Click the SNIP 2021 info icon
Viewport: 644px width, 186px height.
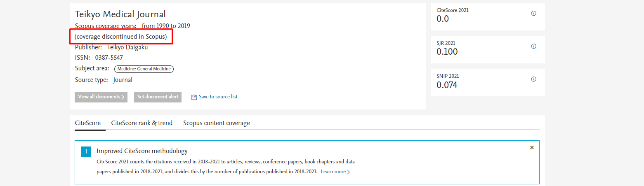coord(533,79)
